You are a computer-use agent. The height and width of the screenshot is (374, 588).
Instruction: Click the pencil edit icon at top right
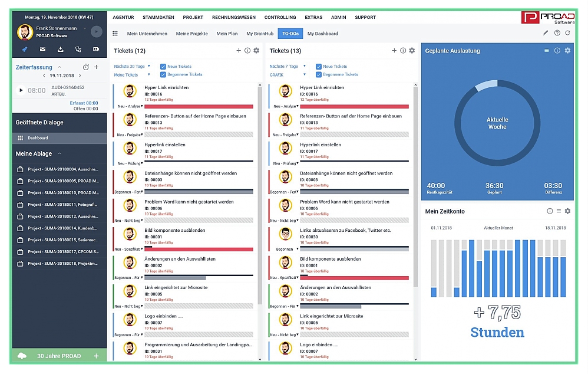point(546,34)
